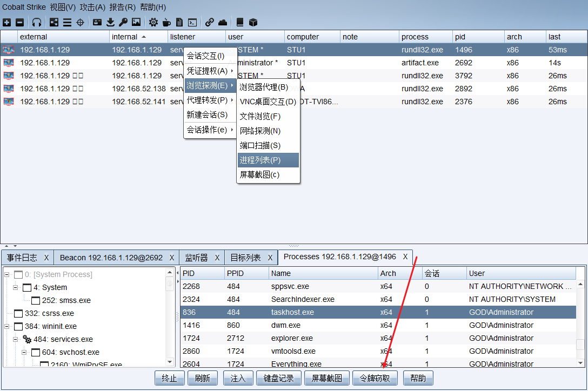
Task: Open the 帮助(H) menu in menu bar
Action: point(153,7)
